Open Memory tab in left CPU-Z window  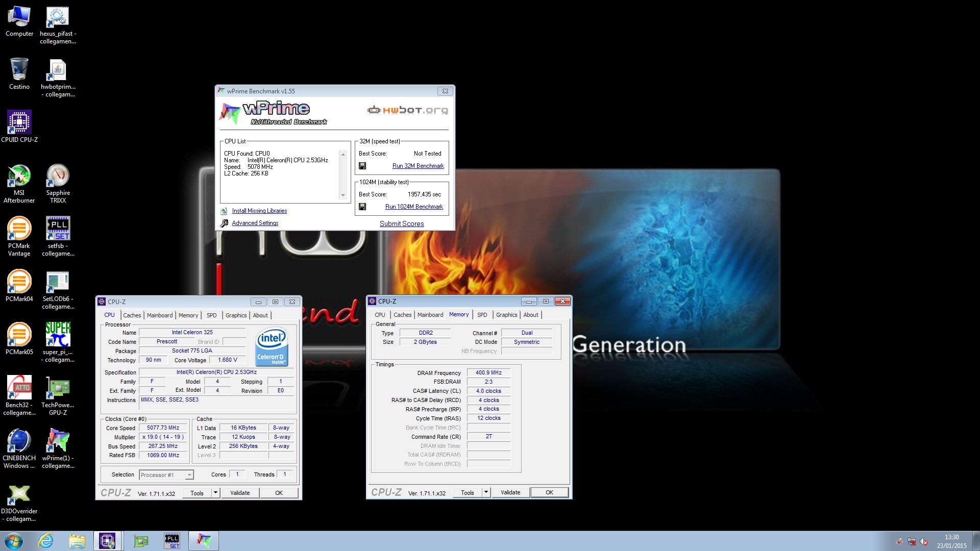[188, 315]
